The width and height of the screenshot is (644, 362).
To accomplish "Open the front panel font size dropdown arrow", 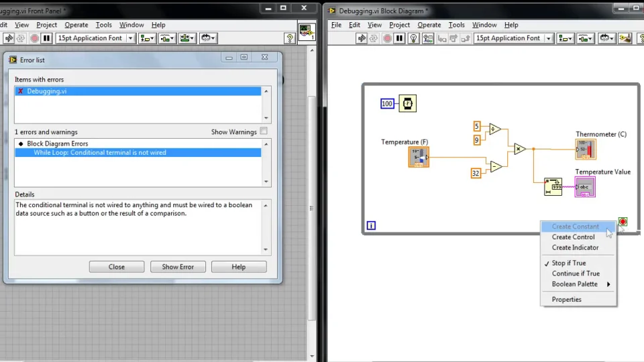I will point(131,38).
